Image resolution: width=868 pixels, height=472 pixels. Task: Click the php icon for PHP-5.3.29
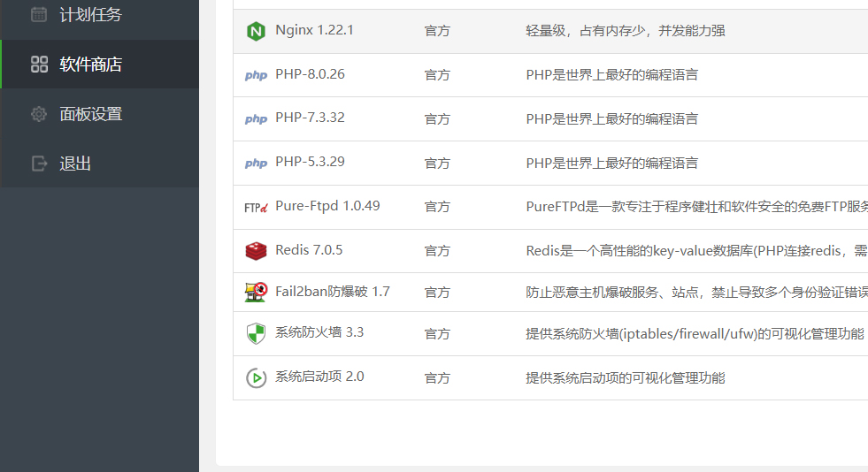click(256, 163)
